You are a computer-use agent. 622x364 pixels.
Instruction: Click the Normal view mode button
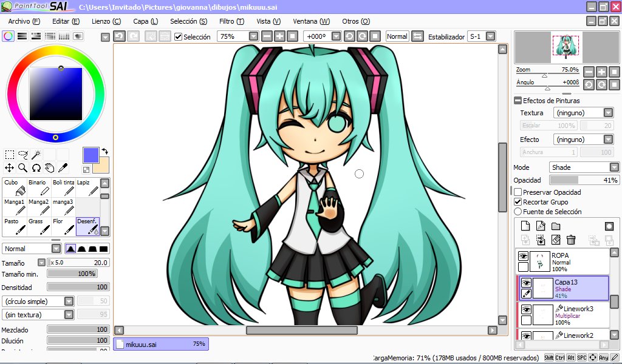(x=397, y=36)
